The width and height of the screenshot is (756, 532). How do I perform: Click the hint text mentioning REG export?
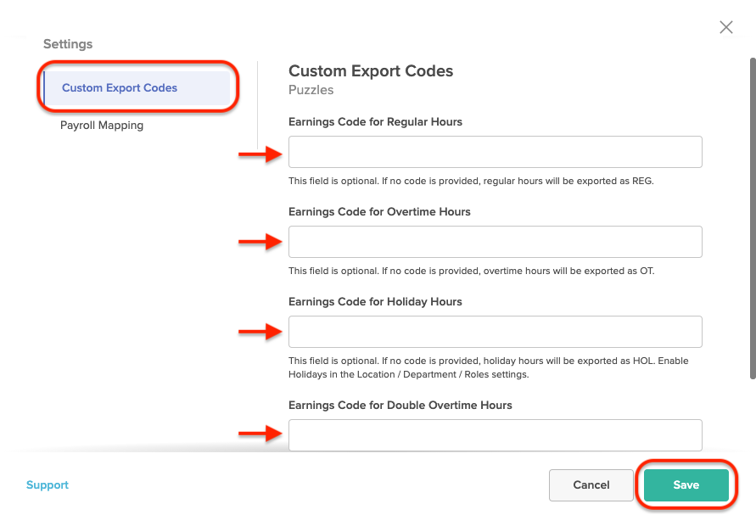(x=471, y=182)
